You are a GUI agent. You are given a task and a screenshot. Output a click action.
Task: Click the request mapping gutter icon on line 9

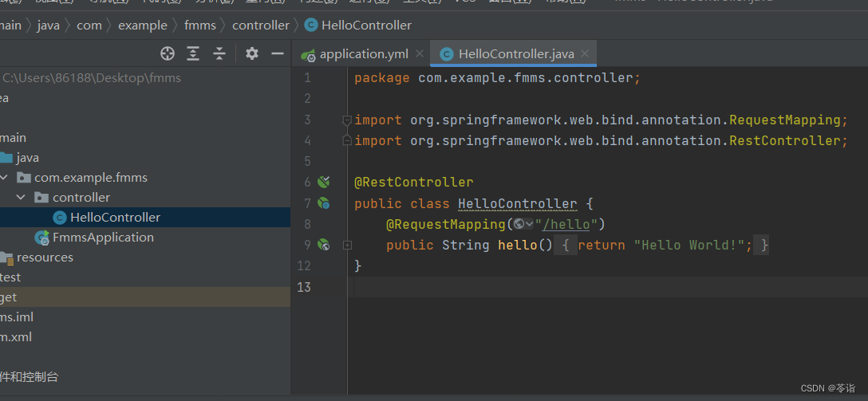point(324,245)
